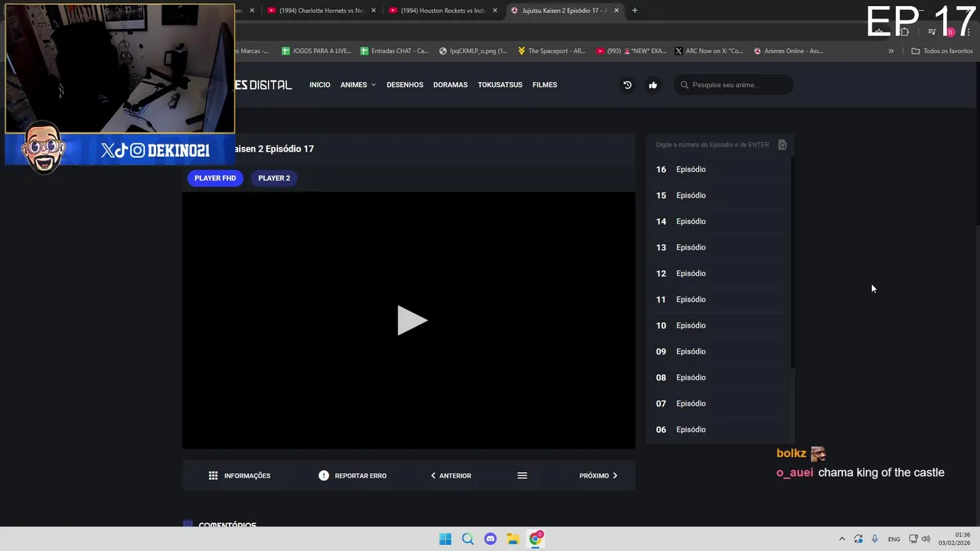
Task: Click the episode list scrollbar
Action: pyautogui.click(x=792, y=262)
